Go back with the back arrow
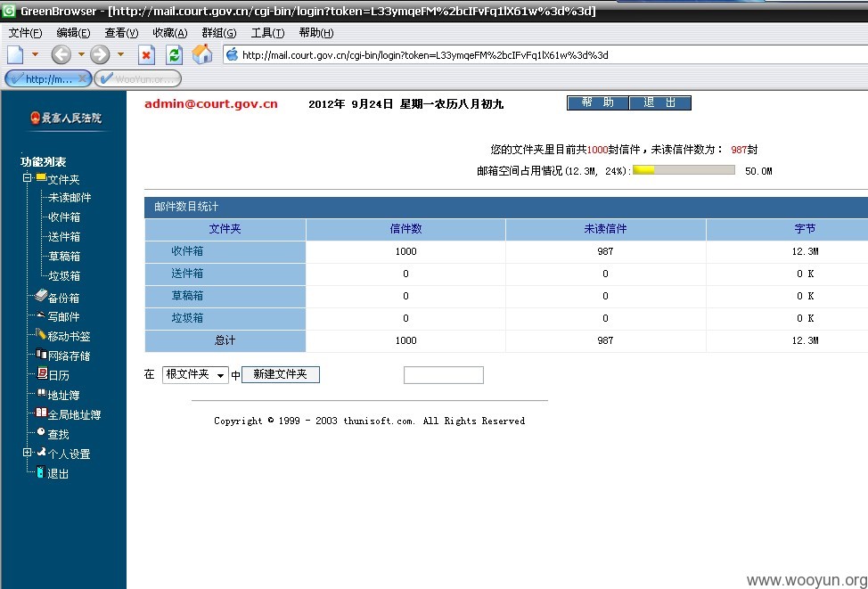 (61, 54)
